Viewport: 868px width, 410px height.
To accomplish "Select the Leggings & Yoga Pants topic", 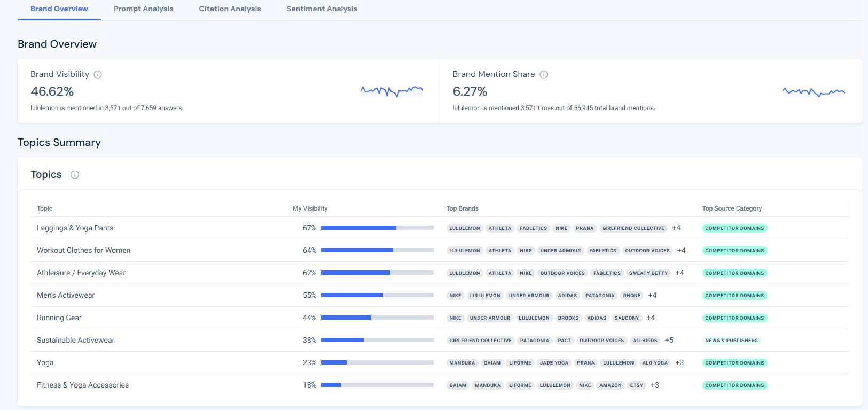I will 75,228.
